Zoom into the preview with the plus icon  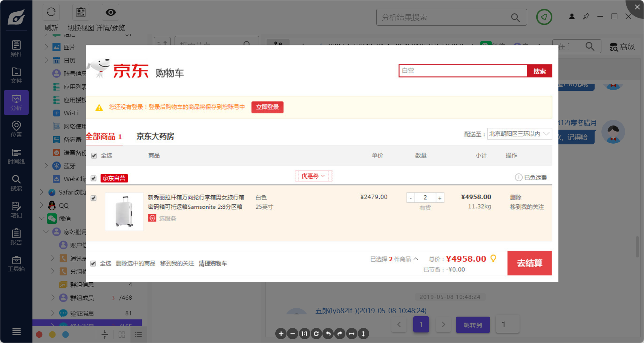pos(281,334)
